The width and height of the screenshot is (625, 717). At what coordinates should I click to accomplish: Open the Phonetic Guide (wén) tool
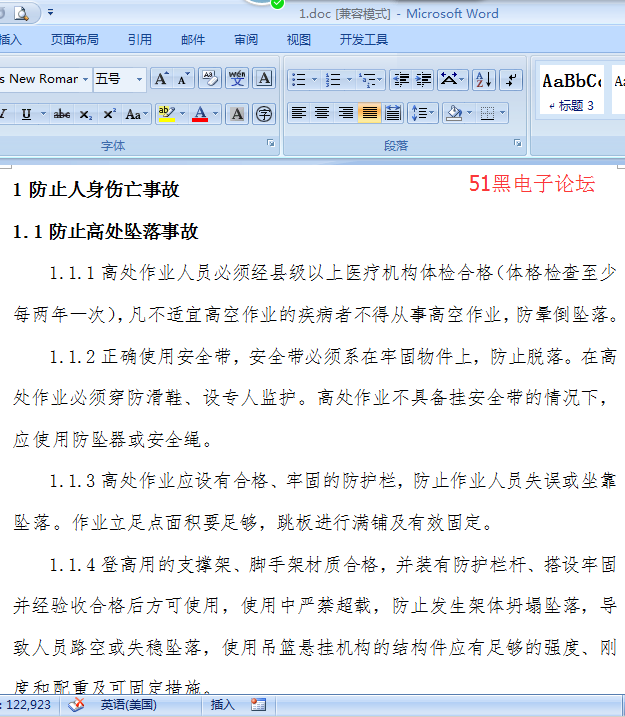point(237,79)
